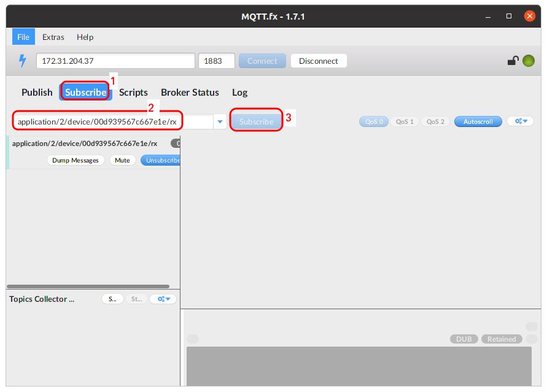Click the subscriptions horizontal scrollbar
Screen dimensions: 547x392
coord(88,286)
